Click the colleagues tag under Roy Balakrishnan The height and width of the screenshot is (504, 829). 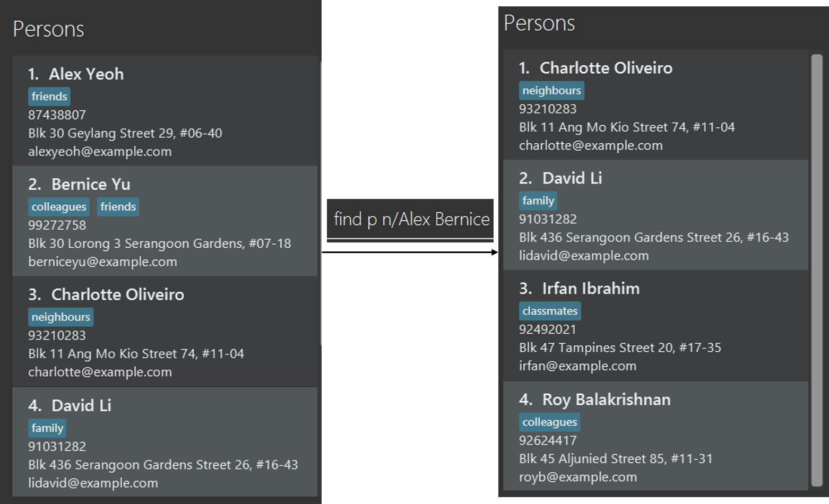coord(550,422)
